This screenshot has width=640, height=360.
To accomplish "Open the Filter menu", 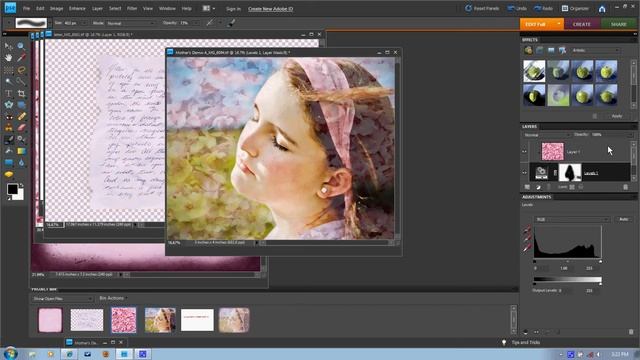I will click(132, 9).
